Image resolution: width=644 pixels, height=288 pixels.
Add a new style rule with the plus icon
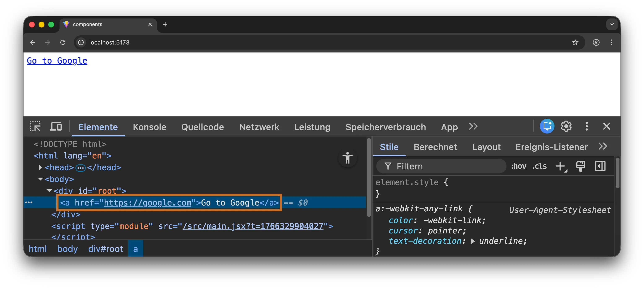pyautogui.click(x=561, y=166)
